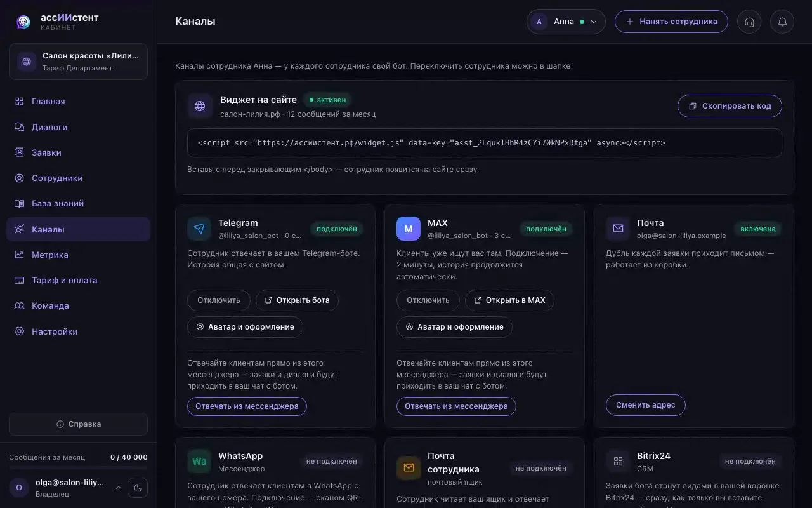Screen dimensions: 812x508
Task: Expand the account menu chevron near olga@salon
Action: (118, 488)
